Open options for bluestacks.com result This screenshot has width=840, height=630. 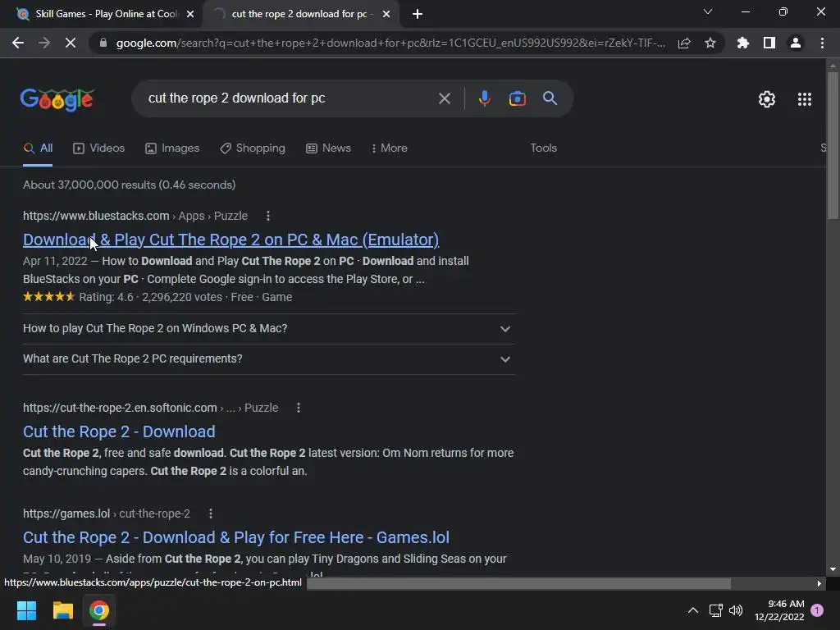coord(268,216)
